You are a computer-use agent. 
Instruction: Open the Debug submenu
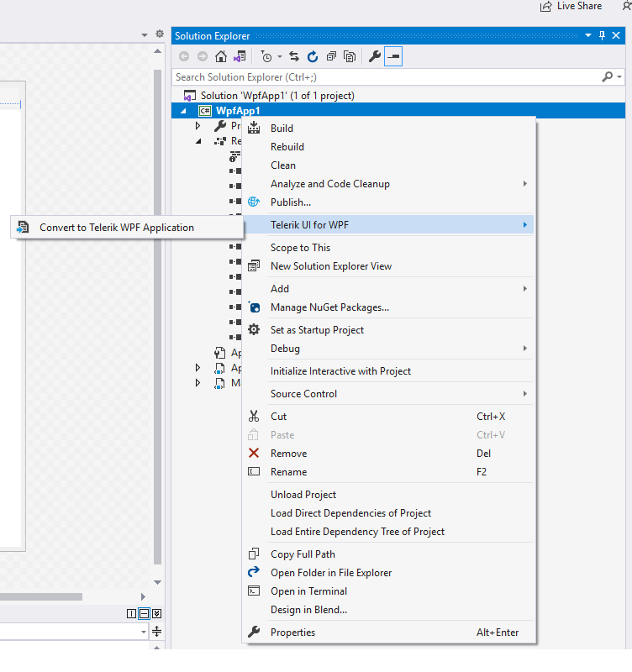coord(387,348)
